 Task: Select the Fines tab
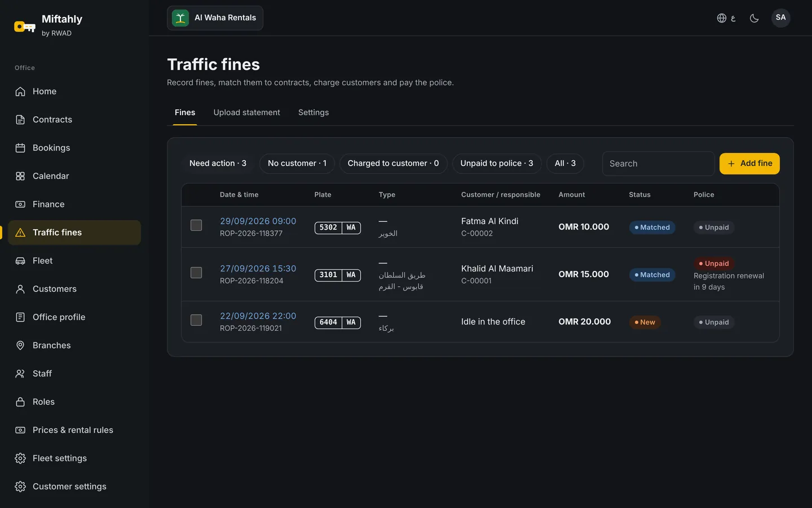pyautogui.click(x=185, y=112)
